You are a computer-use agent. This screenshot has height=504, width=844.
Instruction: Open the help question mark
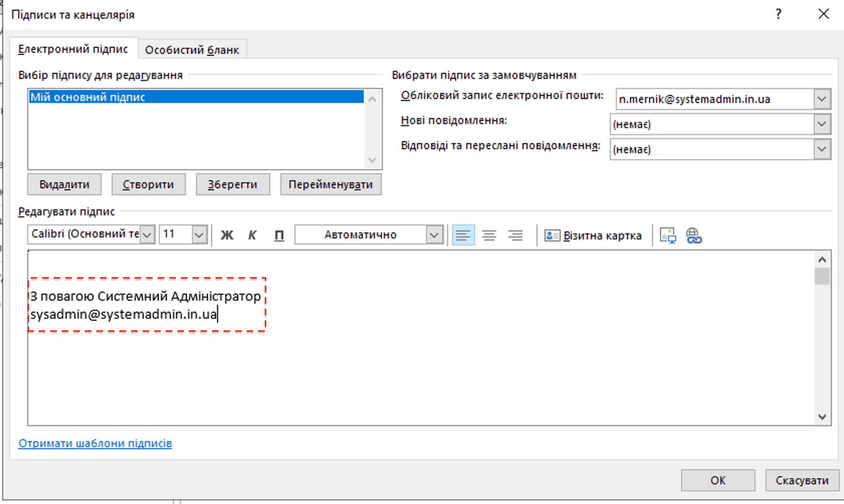pos(779,14)
